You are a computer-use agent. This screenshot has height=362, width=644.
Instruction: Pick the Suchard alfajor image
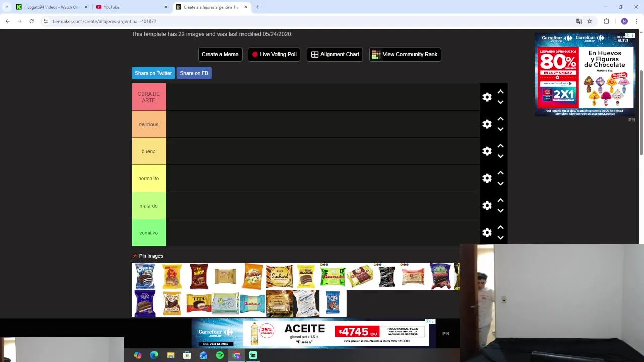point(279,276)
